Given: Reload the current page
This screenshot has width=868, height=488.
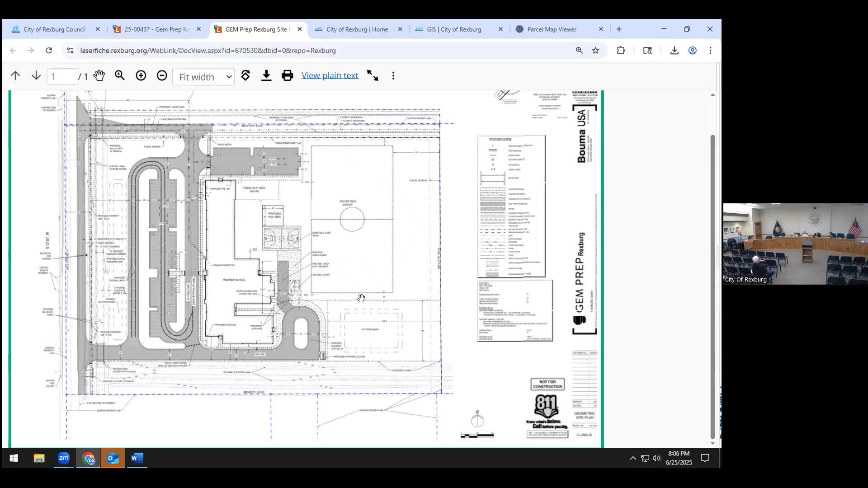Looking at the screenshot, I should pos(49,50).
